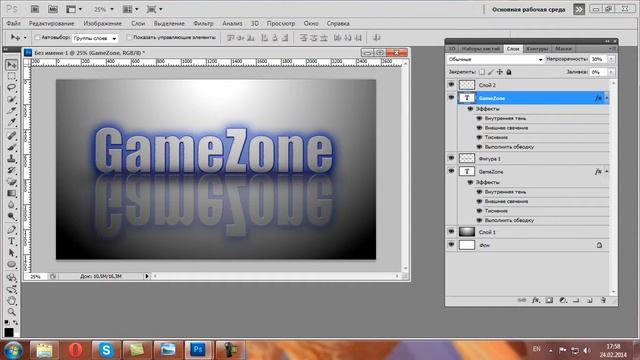Select the Zoom tool
Image resolution: width=640 pixels, height=360 pixels.
click(x=11, y=312)
